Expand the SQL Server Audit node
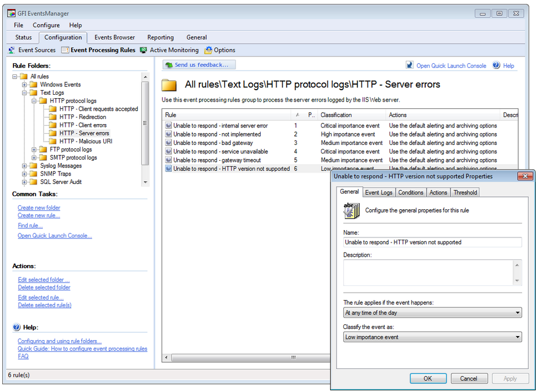Image resolution: width=538 pixels, height=392 pixels. pyautogui.click(x=24, y=182)
